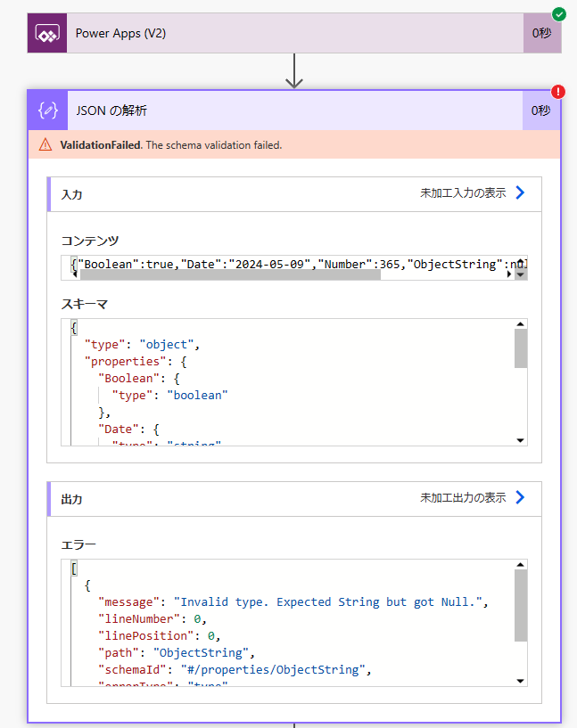The width and height of the screenshot is (577, 728).
Task: Click the red error badge on JSON の解析
Action: (557, 91)
